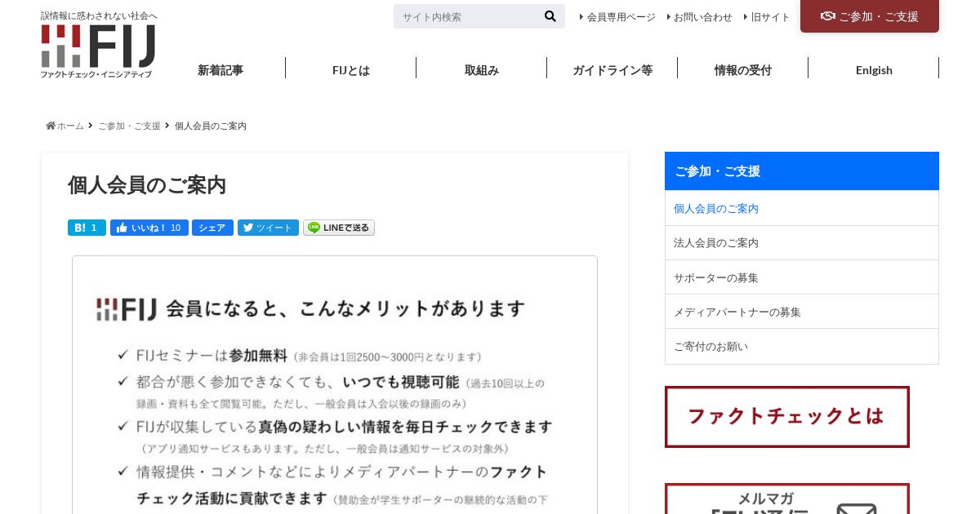Open the FIJとは menu
980x514 pixels.
[x=351, y=70]
